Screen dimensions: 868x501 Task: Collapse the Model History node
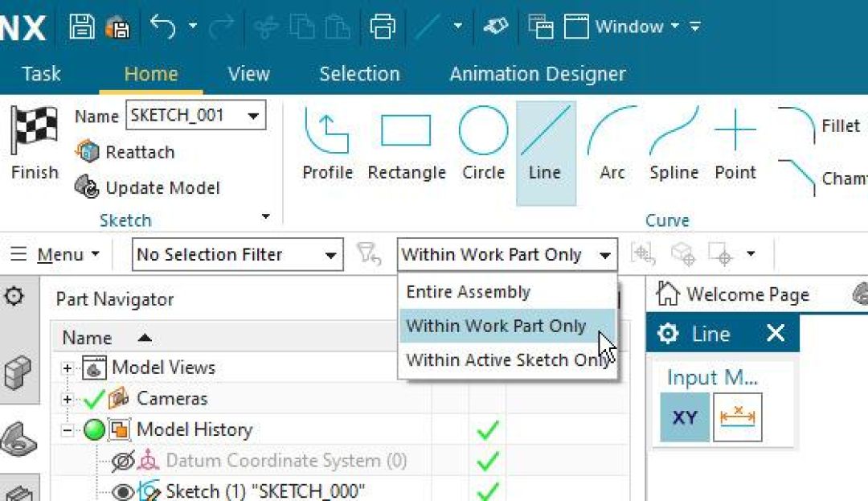coord(67,430)
